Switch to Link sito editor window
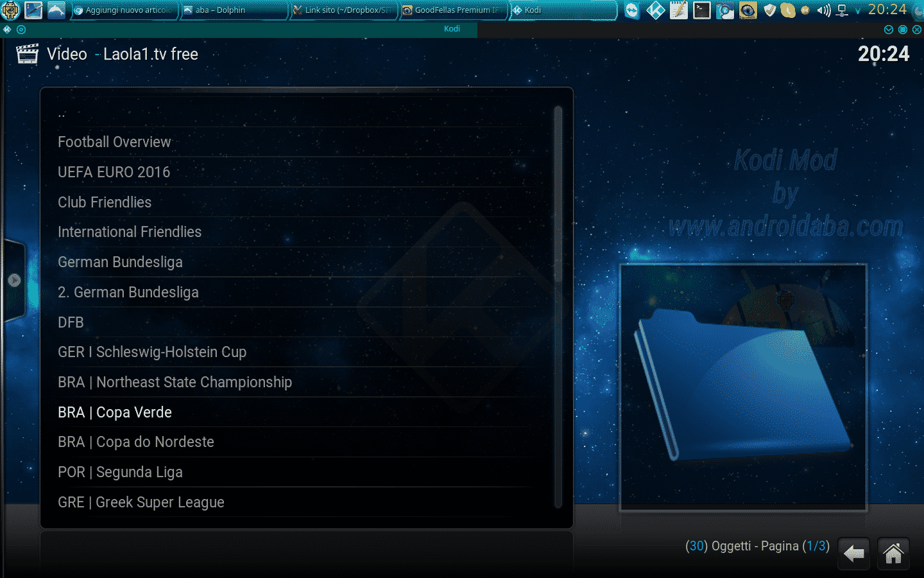Viewport: 924px width, 578px height. (343, 10)
